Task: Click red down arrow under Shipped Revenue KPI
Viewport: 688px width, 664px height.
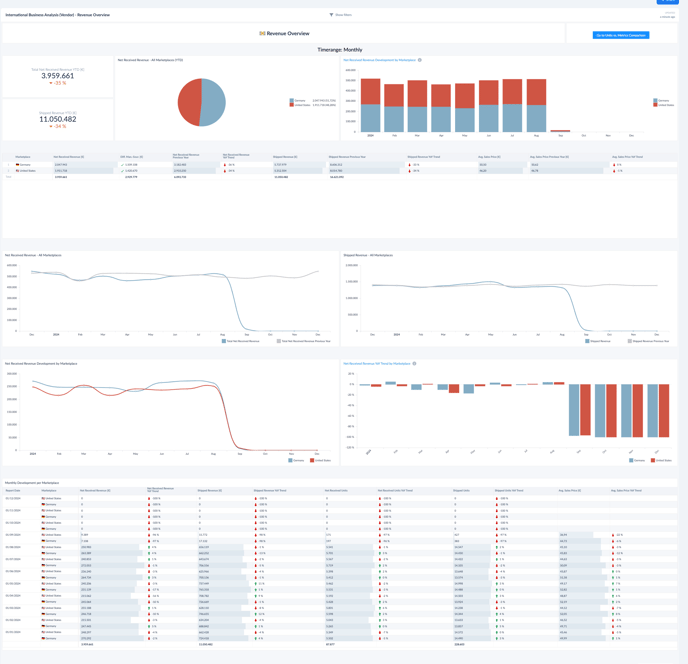Action: pos(51,127)
